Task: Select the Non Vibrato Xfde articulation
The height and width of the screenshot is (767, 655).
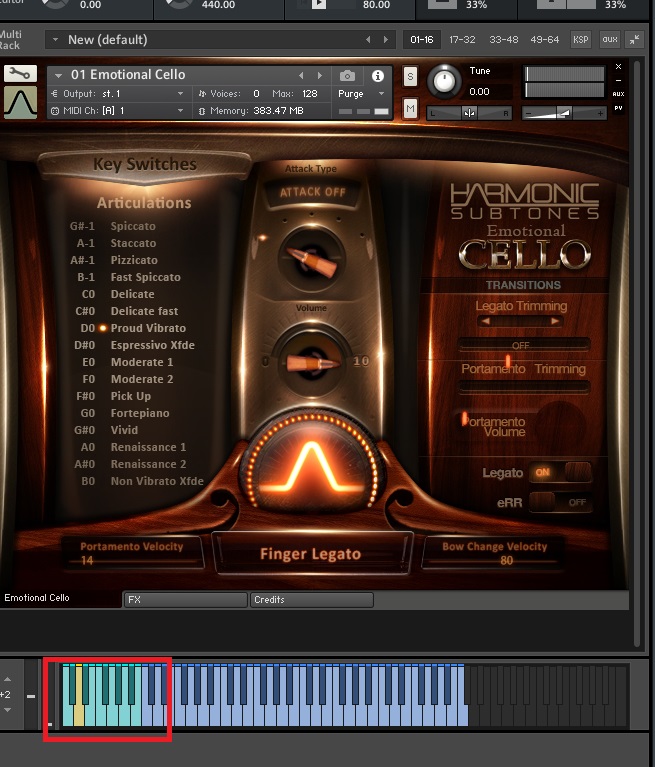Action: pos(157,481)
